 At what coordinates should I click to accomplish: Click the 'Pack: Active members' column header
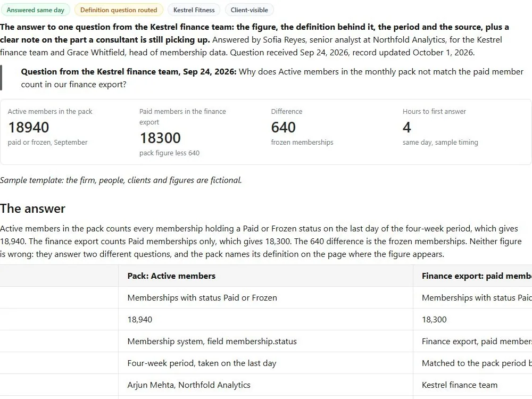tap(265, 276)
